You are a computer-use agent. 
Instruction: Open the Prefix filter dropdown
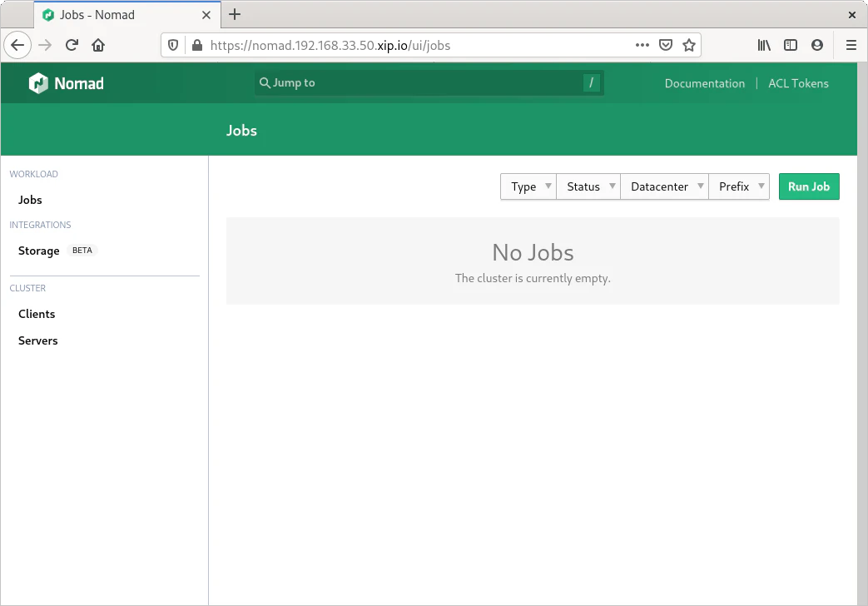tap(738, 186)
